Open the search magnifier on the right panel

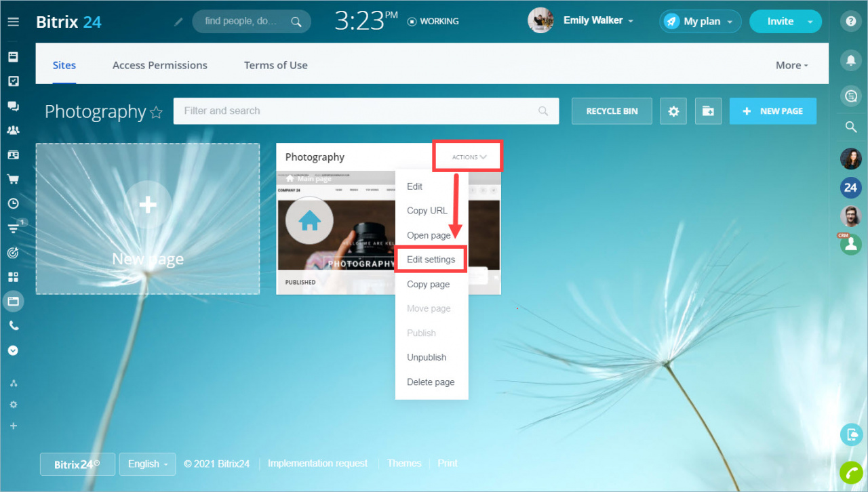click(x=850, y=127)
